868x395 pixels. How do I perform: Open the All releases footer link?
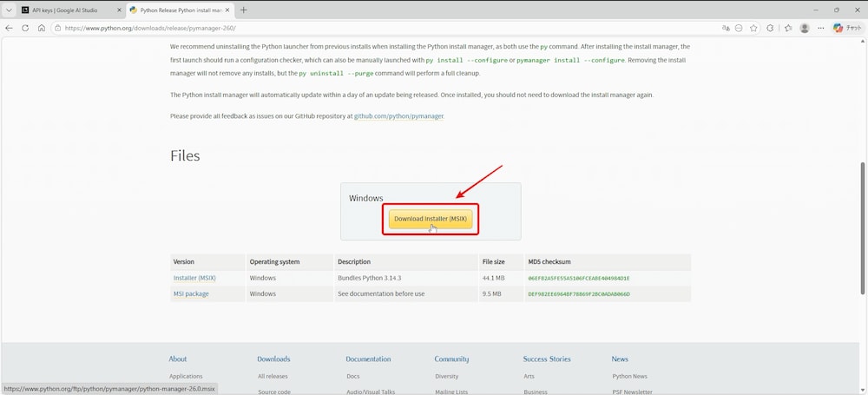(x=273, y=376)
